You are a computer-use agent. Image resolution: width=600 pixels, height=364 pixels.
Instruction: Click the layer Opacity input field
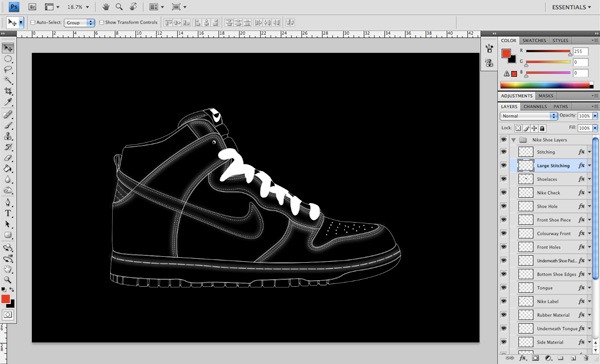(x=584, y=116)
